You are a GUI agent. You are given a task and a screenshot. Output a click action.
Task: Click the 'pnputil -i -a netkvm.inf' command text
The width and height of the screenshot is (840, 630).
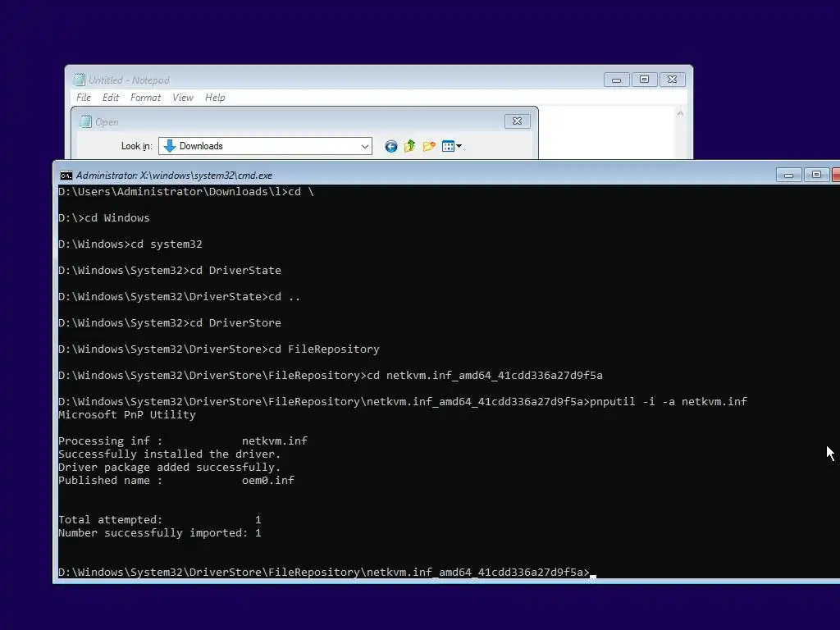[x=668, y=401]
